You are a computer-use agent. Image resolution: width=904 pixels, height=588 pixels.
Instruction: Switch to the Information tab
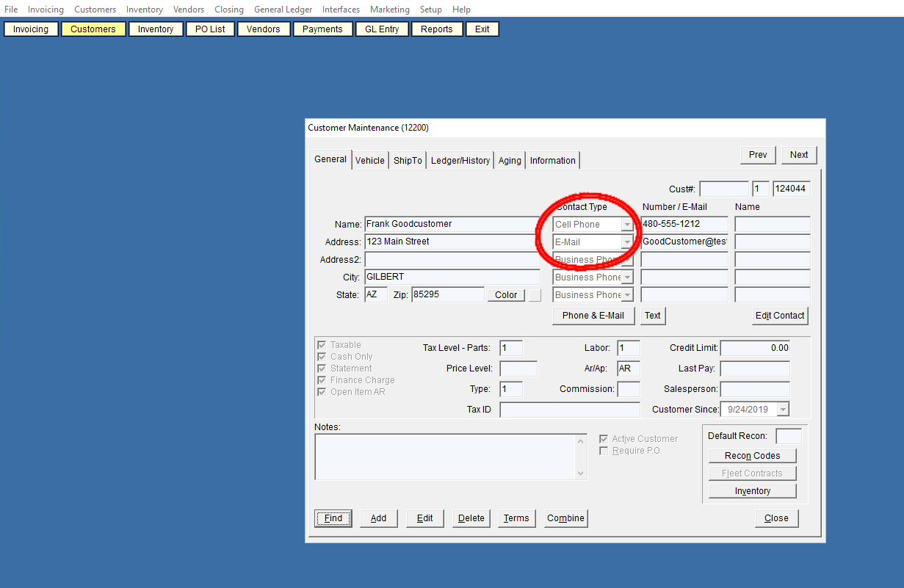pos(553,161)
